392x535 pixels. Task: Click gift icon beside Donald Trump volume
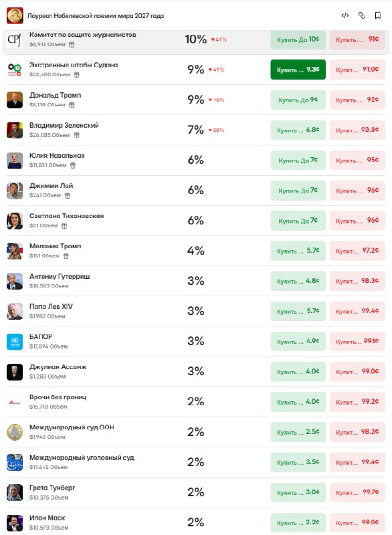[x=72, y=105]
